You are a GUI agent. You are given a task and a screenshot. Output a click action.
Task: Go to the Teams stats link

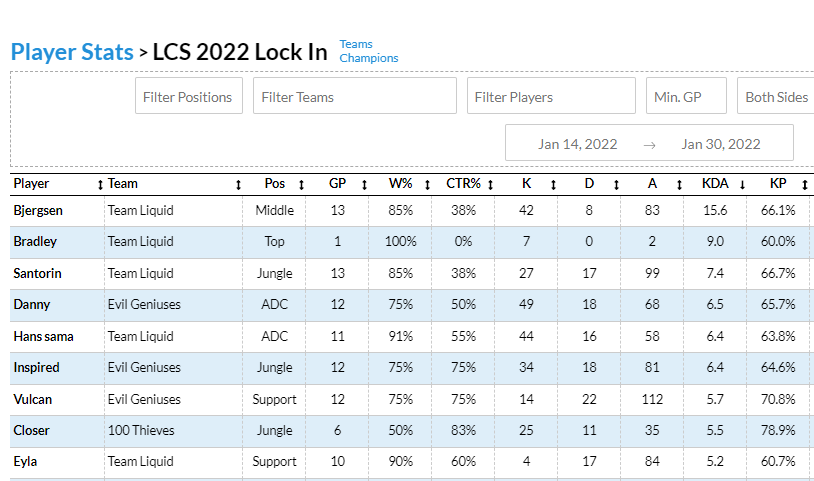356,44
